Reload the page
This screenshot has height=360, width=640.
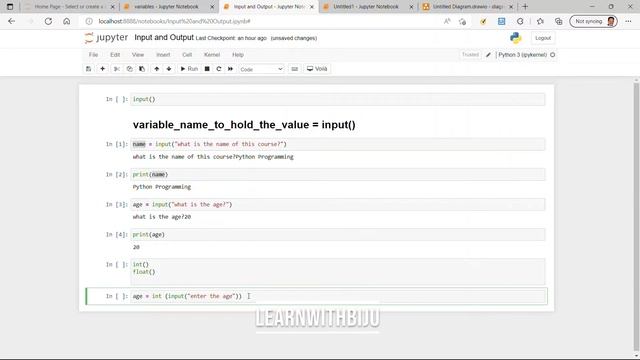(x=48, y=21)
